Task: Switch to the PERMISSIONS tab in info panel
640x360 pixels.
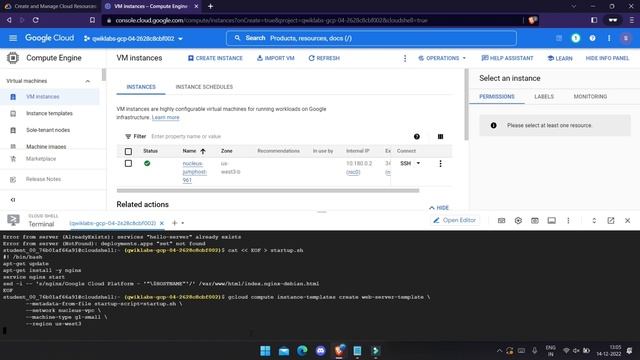Action: coord(497,97)
